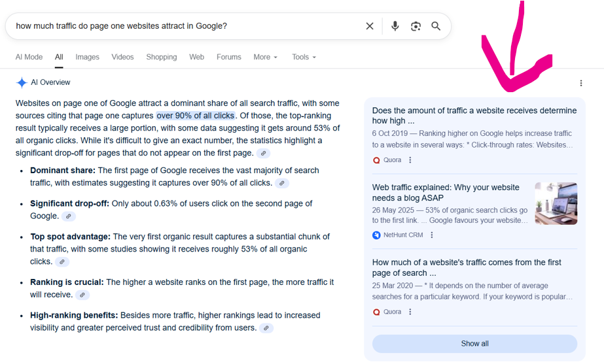Open source link for Significant drop-off bullet
The height and width of the screenshot is (364, 604).
tap(69, 216)
